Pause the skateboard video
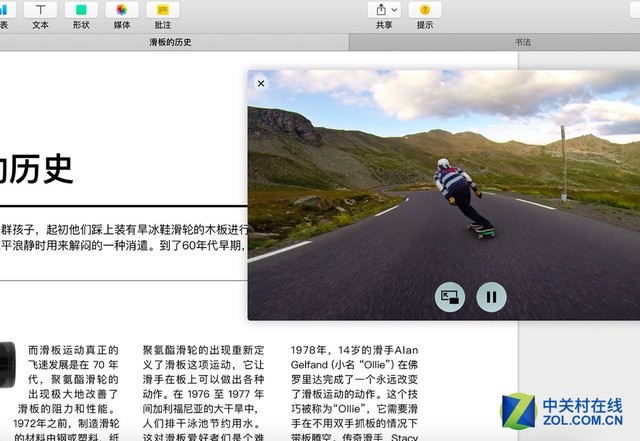Viewport: 640px width, 441px height. [491, 297]
